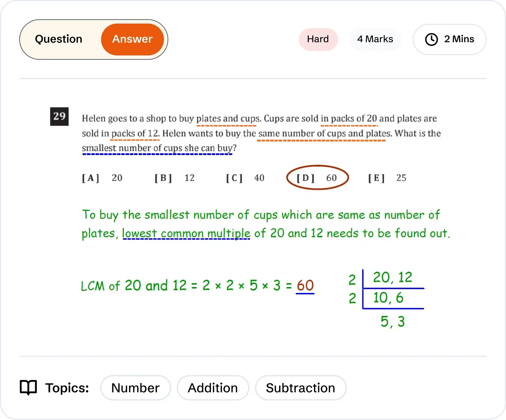
Task: Choose answer option C, 40
Action: pyautogui.click(x=245, y=178)
